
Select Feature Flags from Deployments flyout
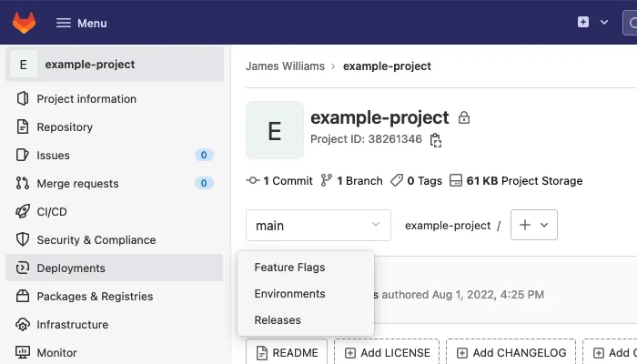coord(289,268)
